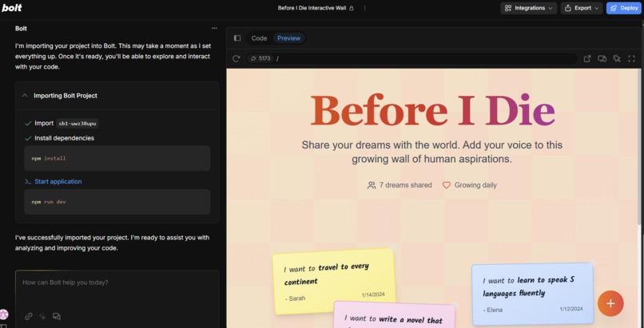Click the 1/14/2024 date on yellow note
644x328 pixels.
click(x=373, y=294)
